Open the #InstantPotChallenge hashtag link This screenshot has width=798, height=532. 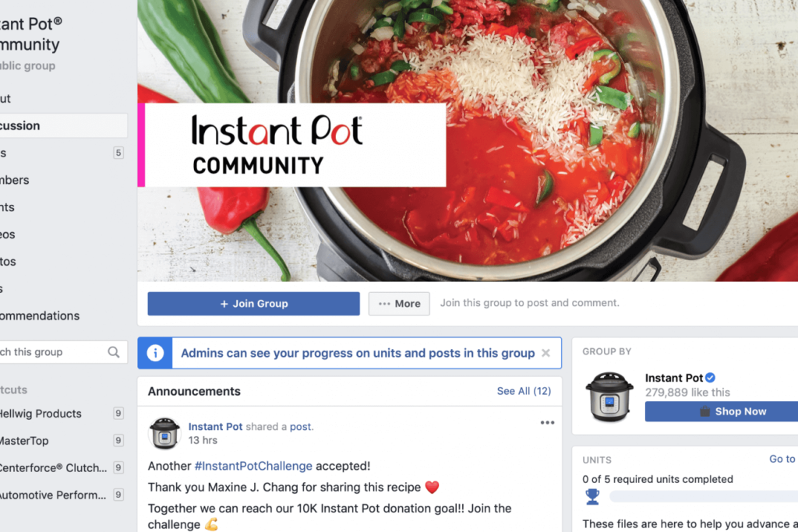[x=253, y=466]
